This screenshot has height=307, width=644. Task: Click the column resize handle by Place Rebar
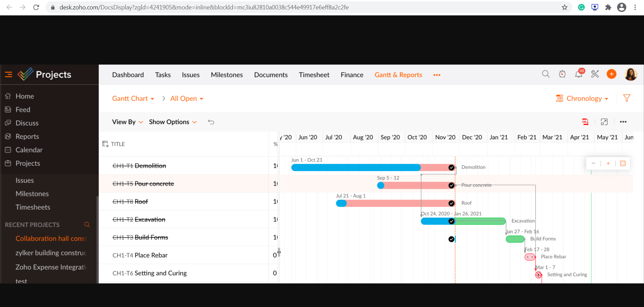coord(279,252)
